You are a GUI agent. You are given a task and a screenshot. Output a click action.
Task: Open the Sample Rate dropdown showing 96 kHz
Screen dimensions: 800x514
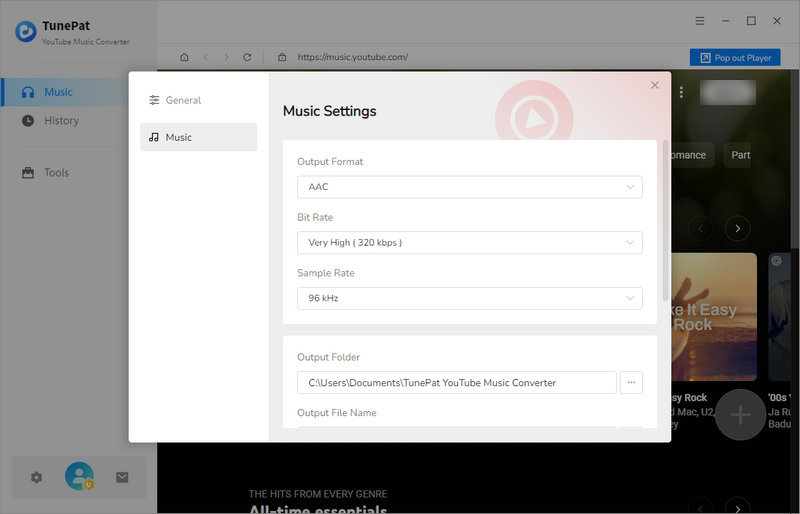point(469,298)
